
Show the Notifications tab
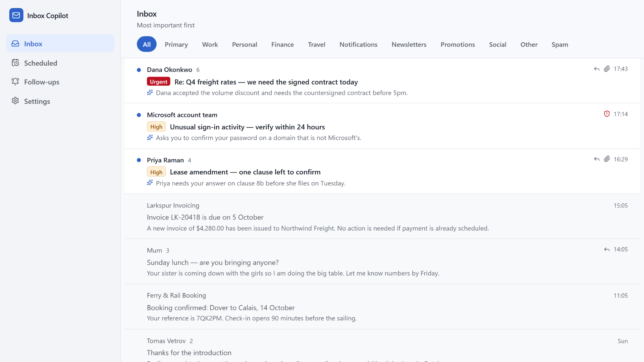point(358,44)
